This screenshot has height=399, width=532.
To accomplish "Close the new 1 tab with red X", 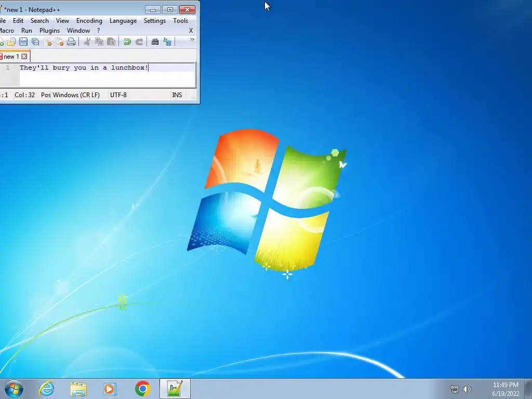I will point(24,56).
